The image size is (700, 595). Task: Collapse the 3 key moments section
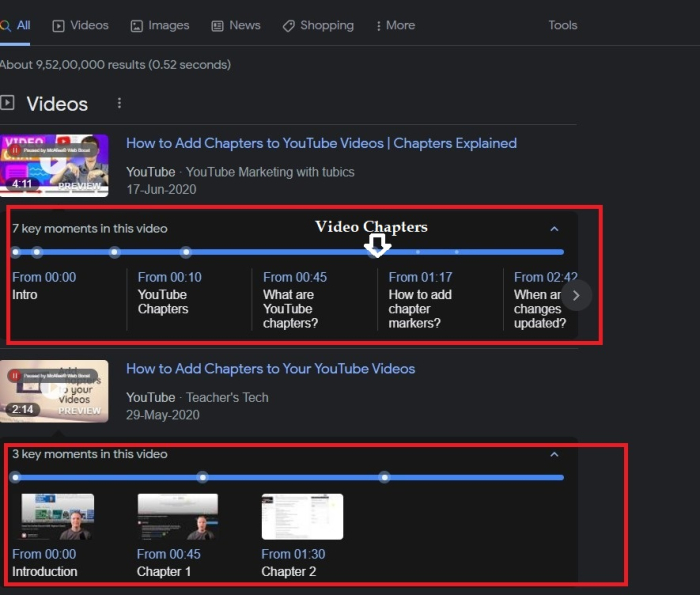[554, 454]
